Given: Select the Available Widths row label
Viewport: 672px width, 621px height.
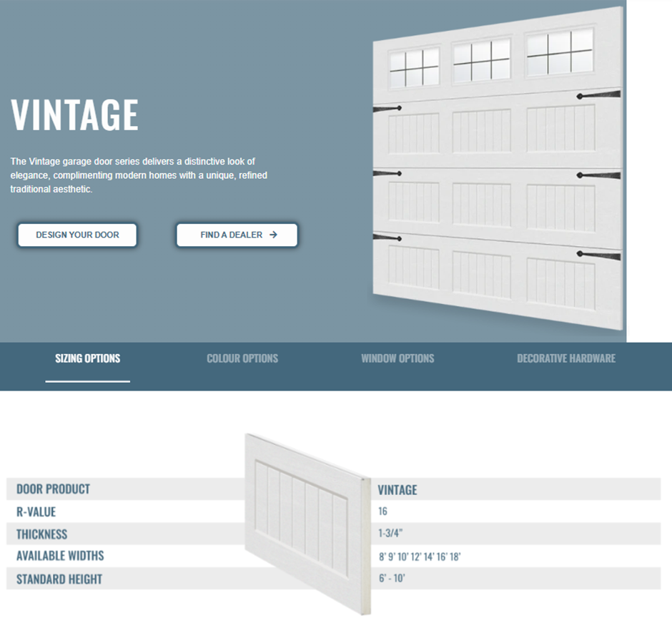Looking at the screenshot, I should 60,556.
